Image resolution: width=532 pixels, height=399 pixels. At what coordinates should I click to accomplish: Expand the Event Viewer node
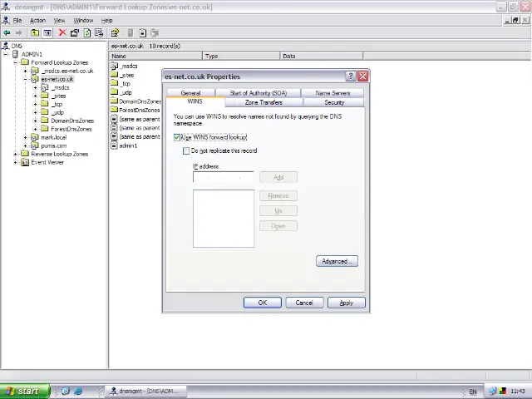coord(15,162)
